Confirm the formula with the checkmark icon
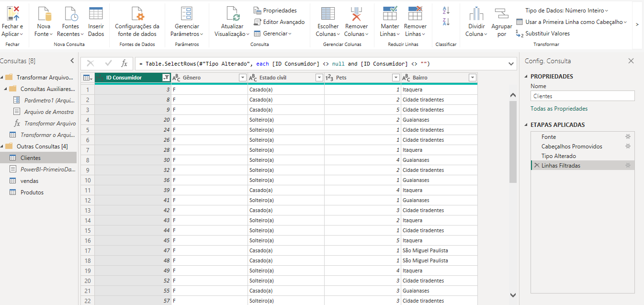The image size is (644, 305). click(108, 63)
